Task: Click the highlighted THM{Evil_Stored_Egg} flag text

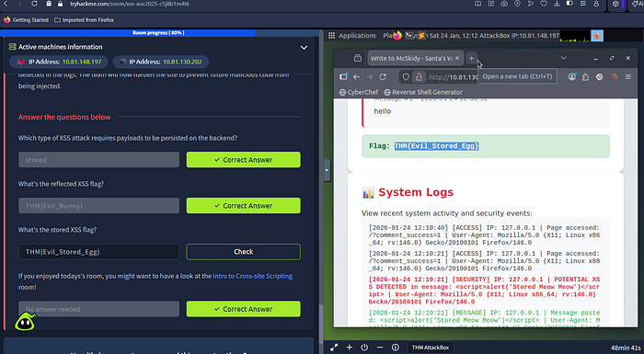Action: point(437,146)
